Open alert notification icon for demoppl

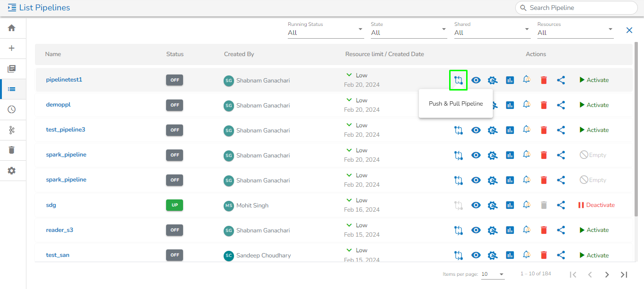click(x=527, y=105)
